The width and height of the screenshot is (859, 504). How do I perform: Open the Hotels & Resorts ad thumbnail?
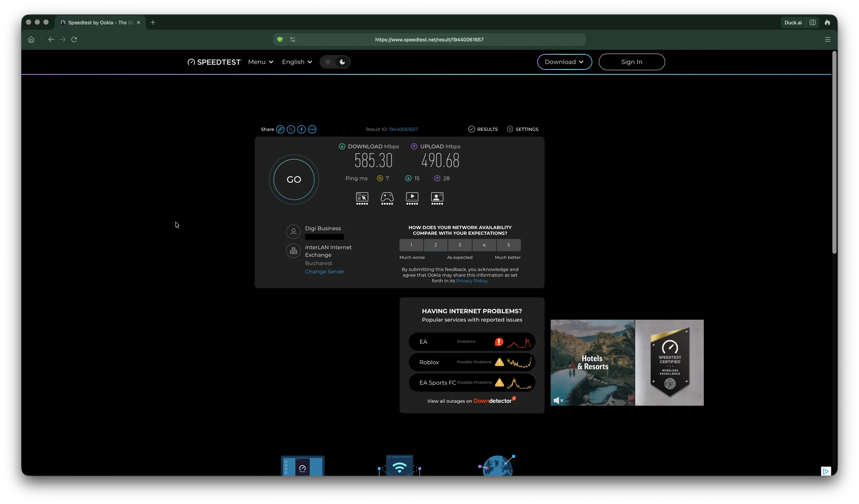point(592,363)
